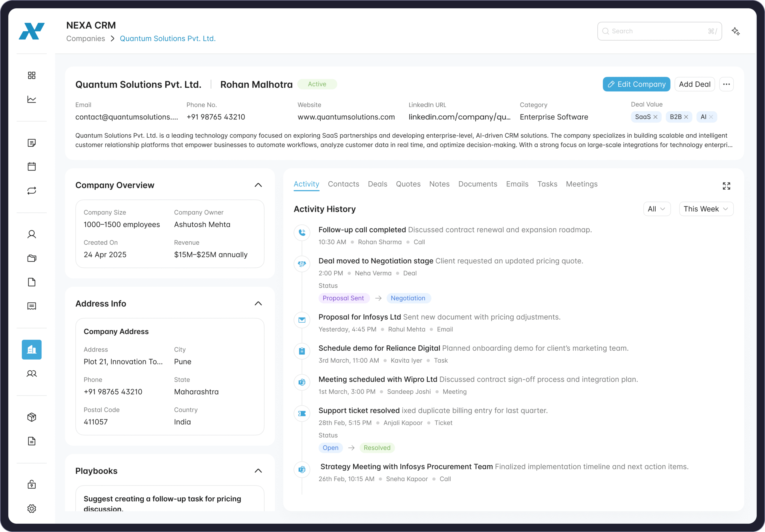Viewport: 765px width, 532px height.
Task: Open the This Week filter dropdown
Action: click(706, 209)
